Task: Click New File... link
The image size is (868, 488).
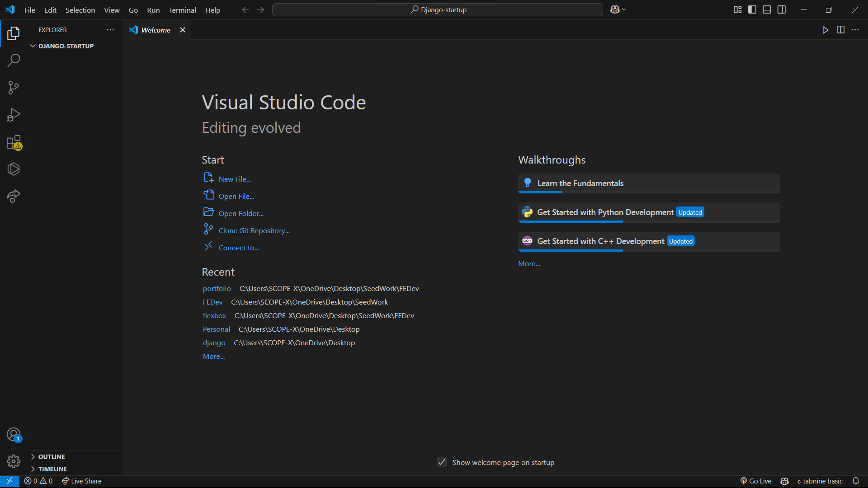Action: click(x=235, y=179)
